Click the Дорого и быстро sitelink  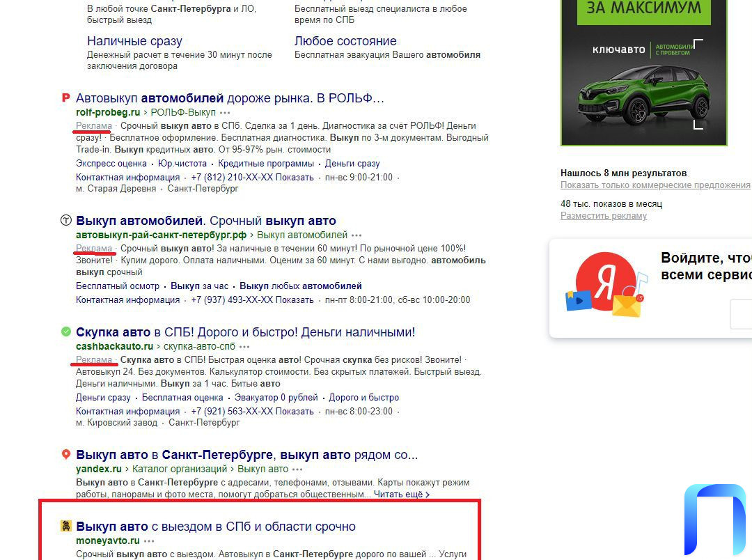pos(364,398)
